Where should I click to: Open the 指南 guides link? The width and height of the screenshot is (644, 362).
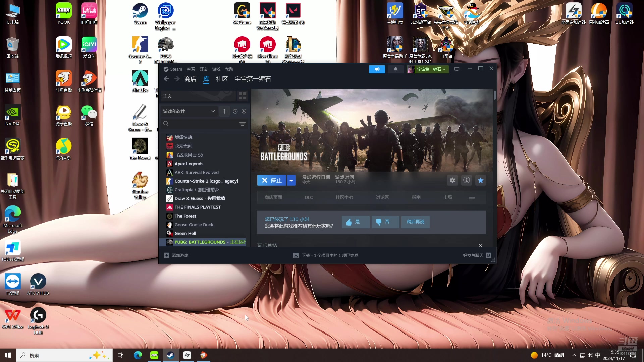click(416, 198)
